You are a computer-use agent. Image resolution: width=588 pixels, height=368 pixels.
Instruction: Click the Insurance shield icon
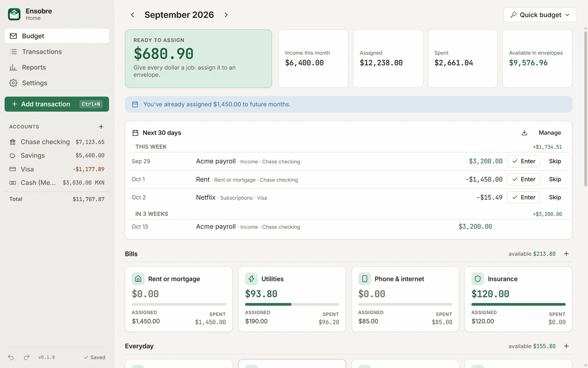[478, 279]
